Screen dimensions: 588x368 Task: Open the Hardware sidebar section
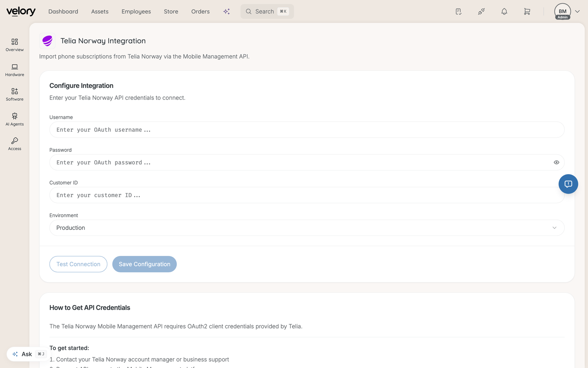click(15, 70)
